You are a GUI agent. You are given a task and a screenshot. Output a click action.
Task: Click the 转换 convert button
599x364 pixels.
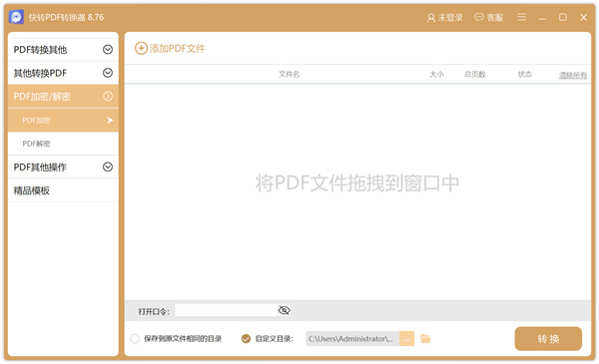(548, 339)
